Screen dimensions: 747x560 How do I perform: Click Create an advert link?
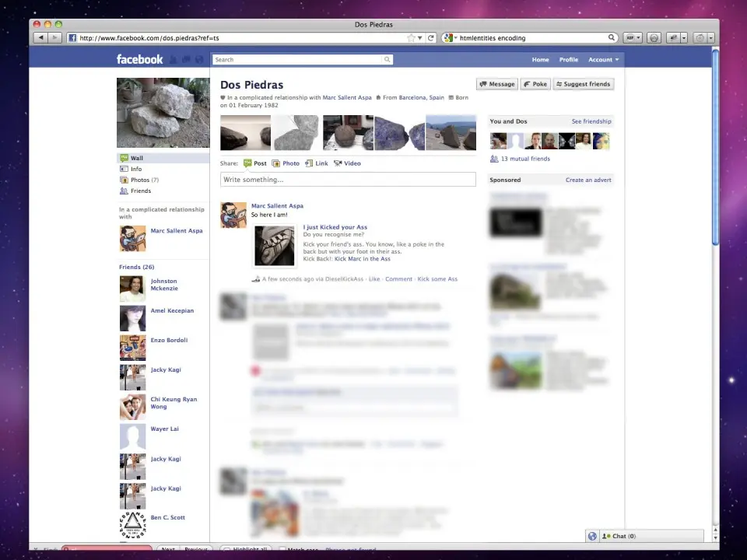588,180
